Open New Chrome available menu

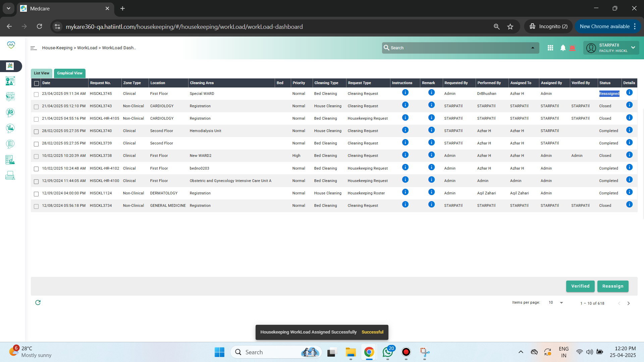[608, 26]
